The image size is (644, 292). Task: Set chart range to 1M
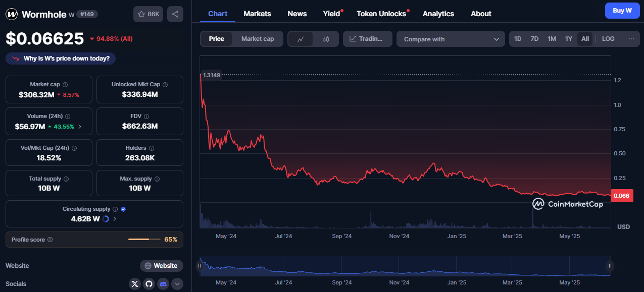(x=552, y=39)
